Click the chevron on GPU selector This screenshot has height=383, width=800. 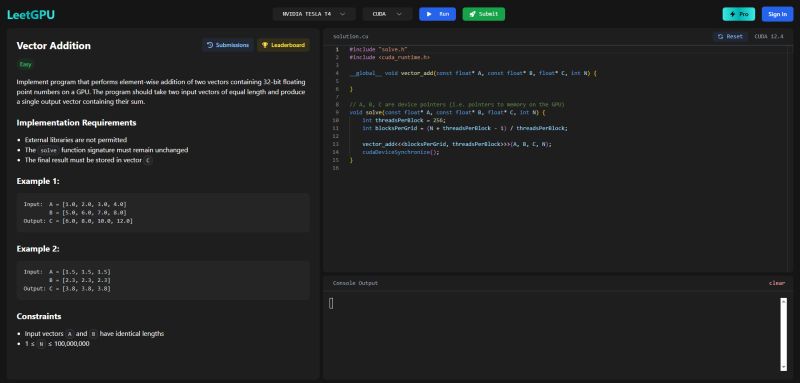click(x=342, y=14)
